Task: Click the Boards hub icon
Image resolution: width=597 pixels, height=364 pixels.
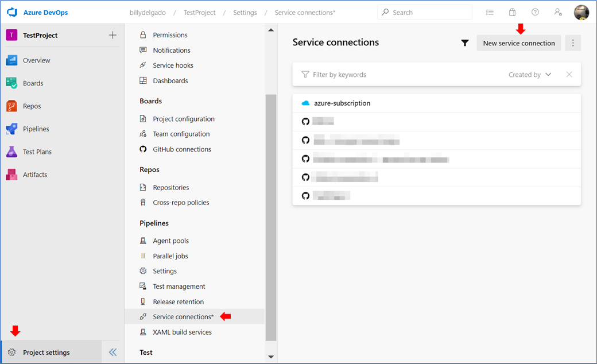Action: click(11, 83)
